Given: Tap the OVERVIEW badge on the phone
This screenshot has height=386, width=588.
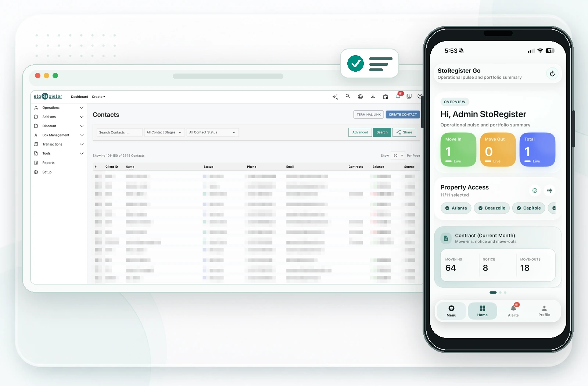Looking at the screenshot, I should [x=455, y=102].
